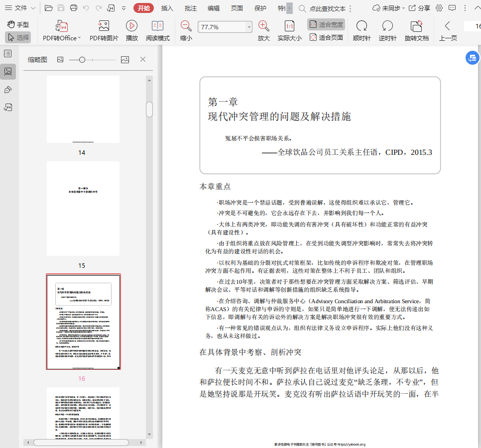
Task: Click the 分享 share button
Action: (419, 8)
